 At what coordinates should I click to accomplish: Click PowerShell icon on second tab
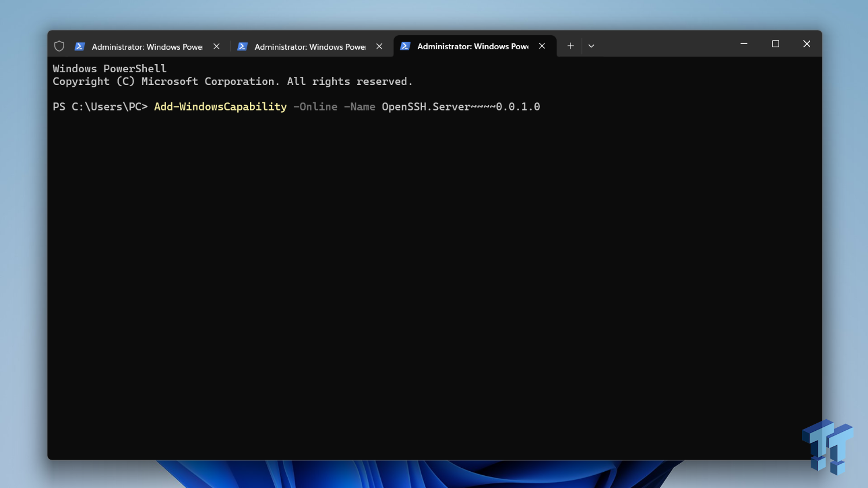(x=242, y=46)
